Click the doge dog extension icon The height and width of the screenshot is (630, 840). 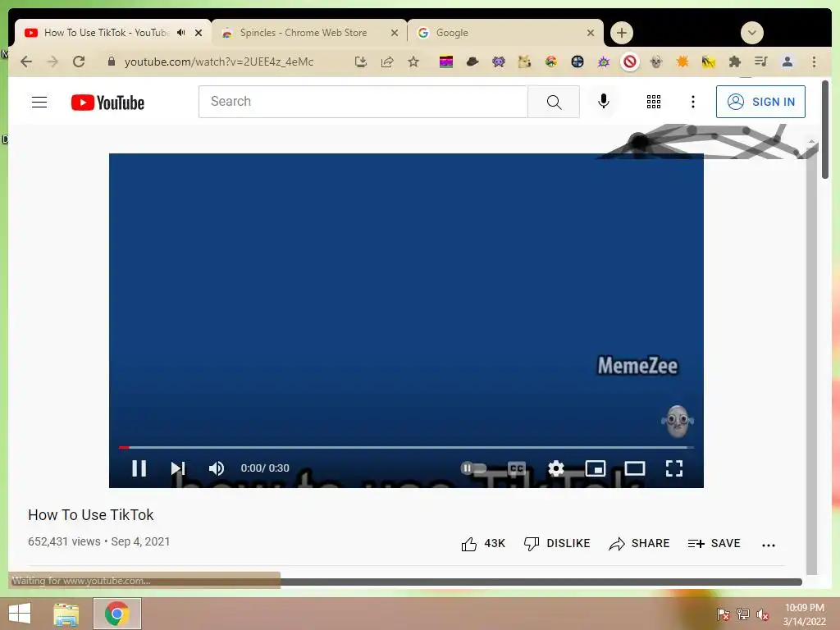point(524,62)
